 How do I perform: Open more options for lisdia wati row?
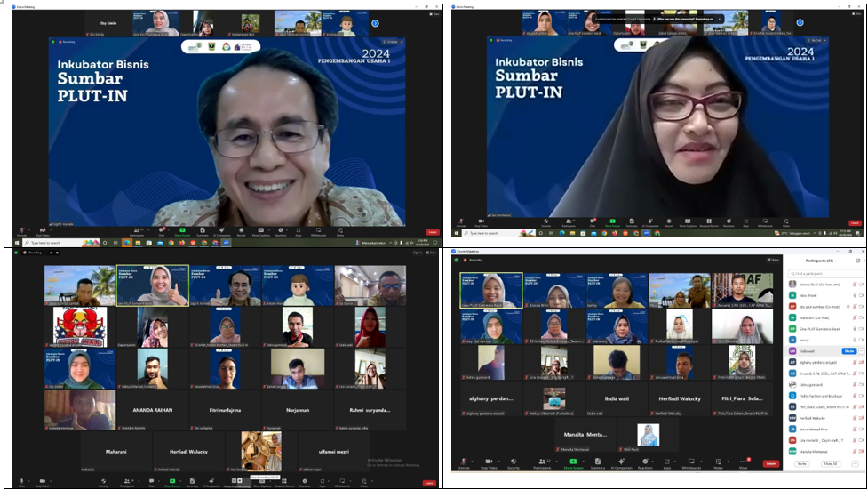[x=862, y=351]
